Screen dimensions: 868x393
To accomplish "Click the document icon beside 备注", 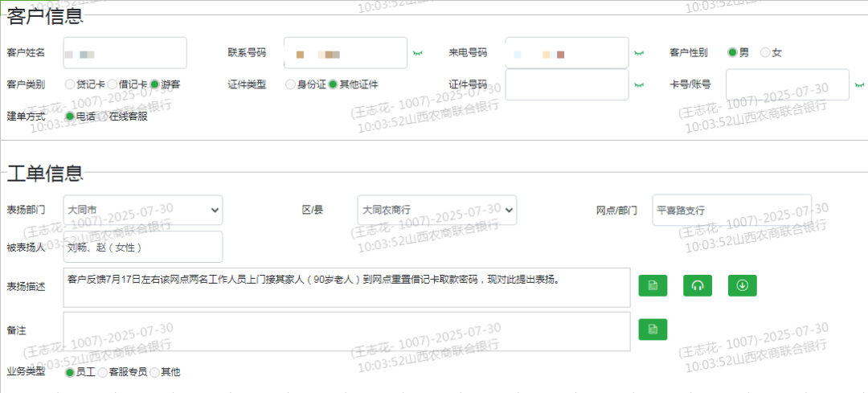I will 653,329.
